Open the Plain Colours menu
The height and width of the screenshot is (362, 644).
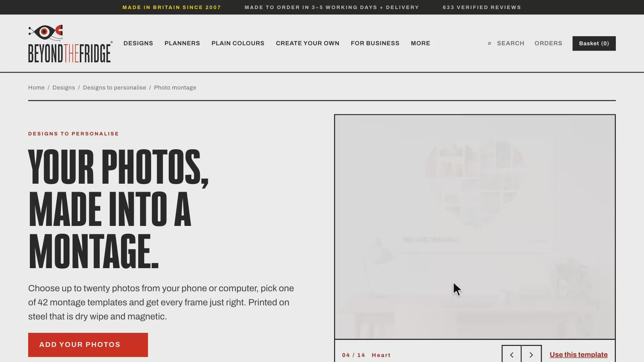[x=238, y=43]
